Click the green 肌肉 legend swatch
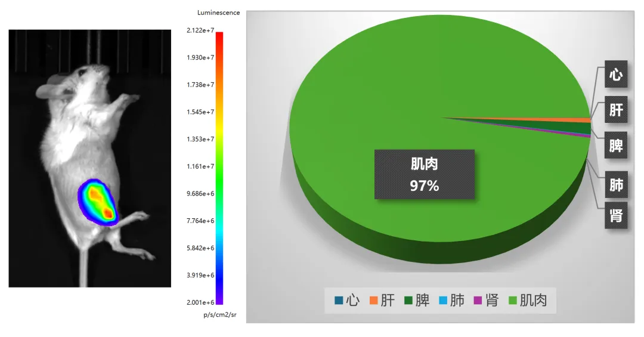Viewport: 644px width, 337px height. point(513,301)
